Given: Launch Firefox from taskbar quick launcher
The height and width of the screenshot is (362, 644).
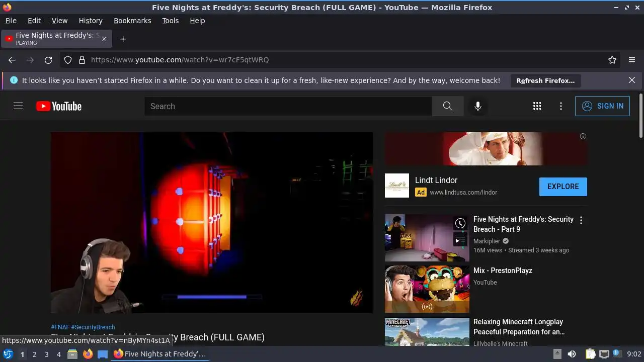Looking at the screenshot, I should click(x=88, y=354).
